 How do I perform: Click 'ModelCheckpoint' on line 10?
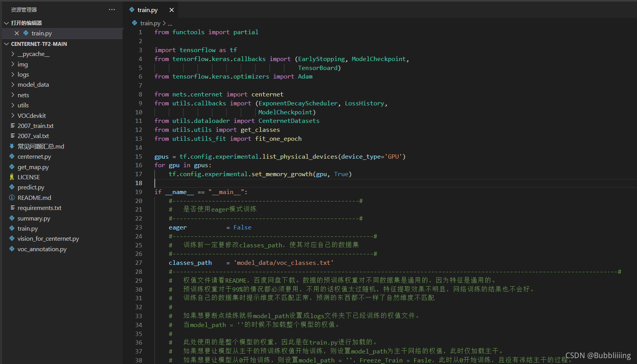(285, 112)
